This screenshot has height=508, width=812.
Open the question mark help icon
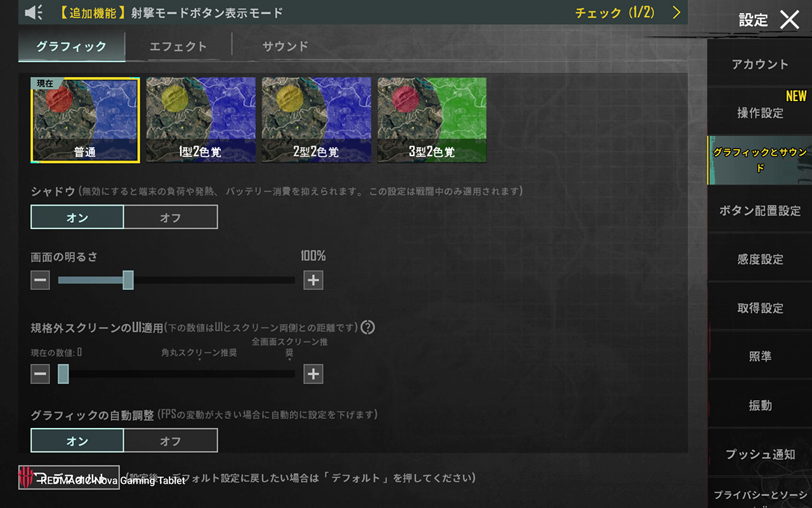pos(368,328)
